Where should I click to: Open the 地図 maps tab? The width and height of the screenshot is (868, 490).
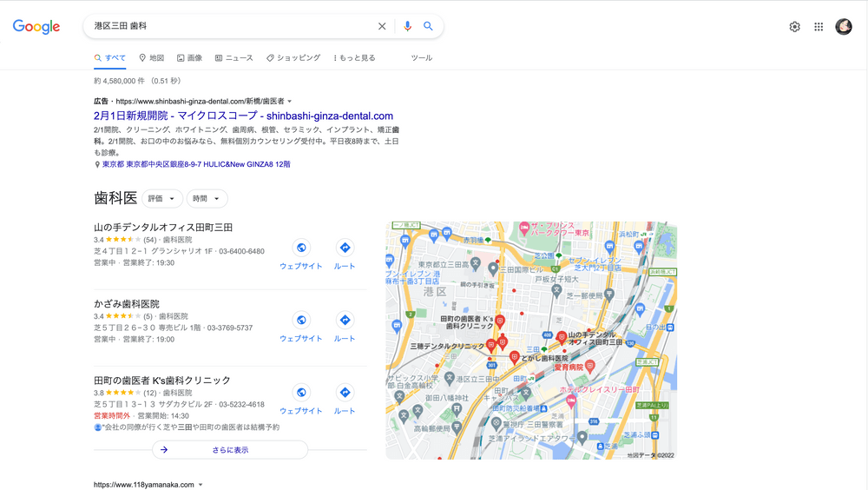(x=151, y=58)
